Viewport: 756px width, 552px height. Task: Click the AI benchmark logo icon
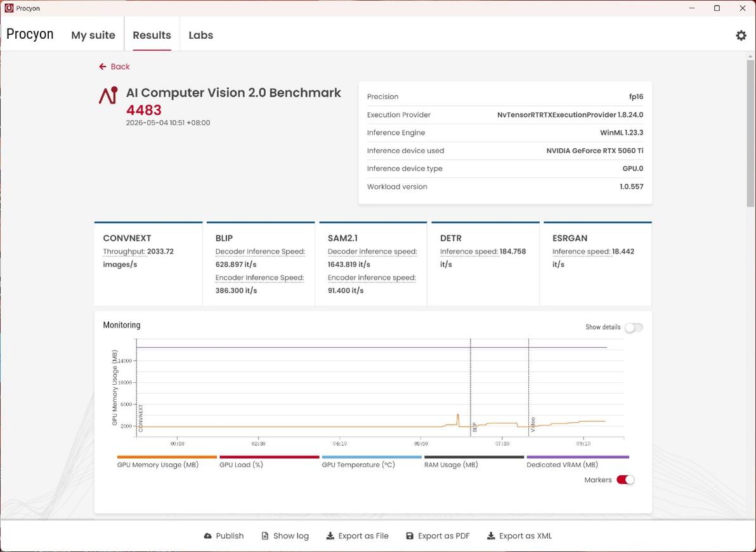coord(108,95)
